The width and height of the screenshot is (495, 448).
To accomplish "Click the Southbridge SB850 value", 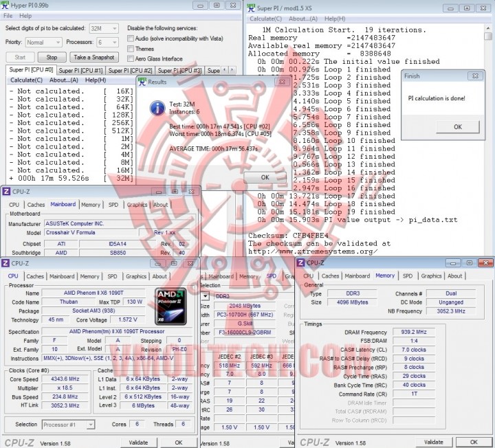I will [x=118, y=253].
